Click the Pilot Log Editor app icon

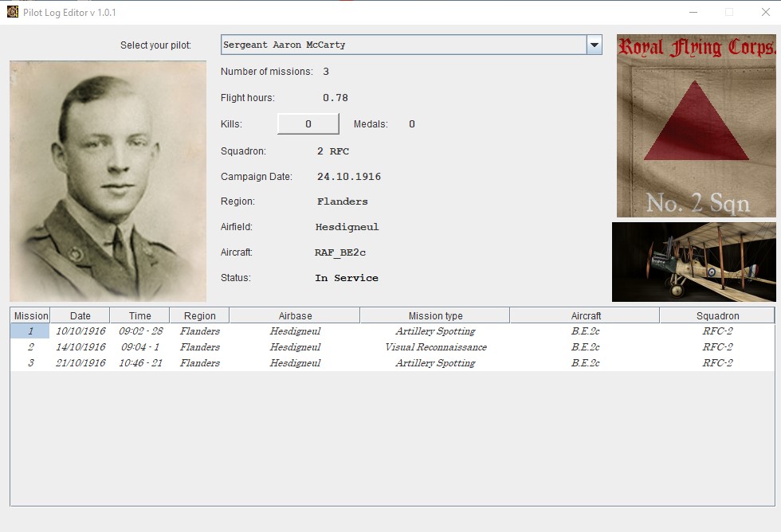13,12
